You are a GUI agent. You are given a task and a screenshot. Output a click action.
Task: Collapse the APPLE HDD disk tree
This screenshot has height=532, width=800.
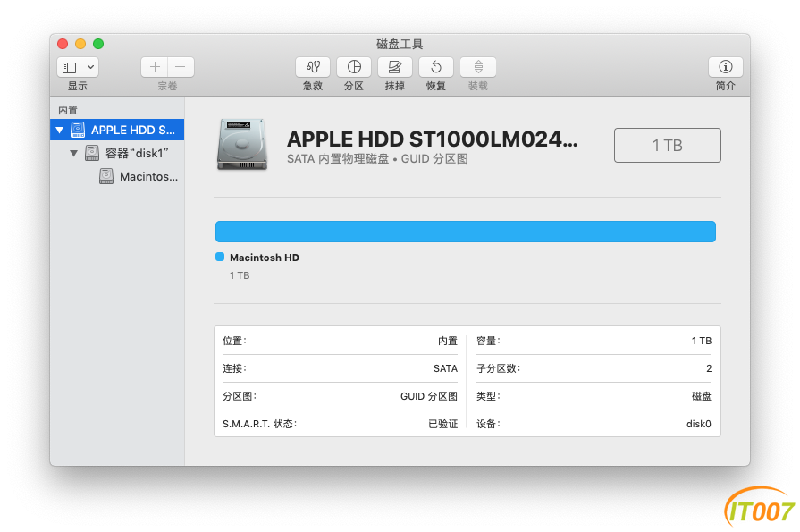click(x=60, y=131)
